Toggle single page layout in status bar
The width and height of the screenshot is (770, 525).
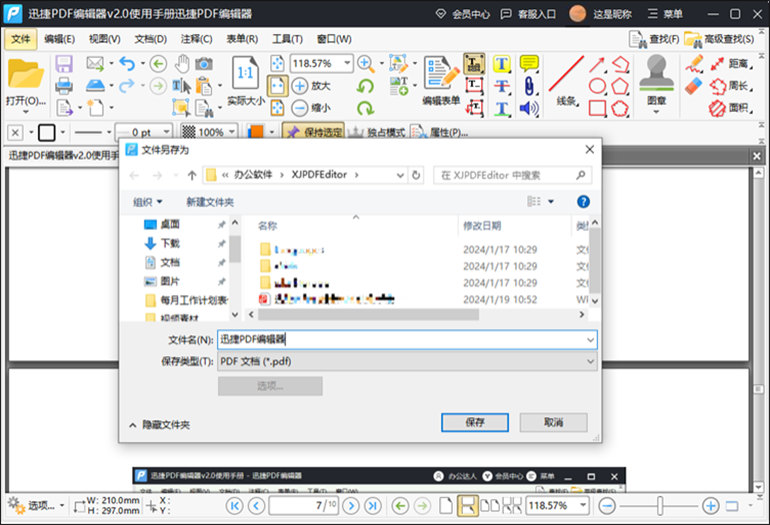446,505
